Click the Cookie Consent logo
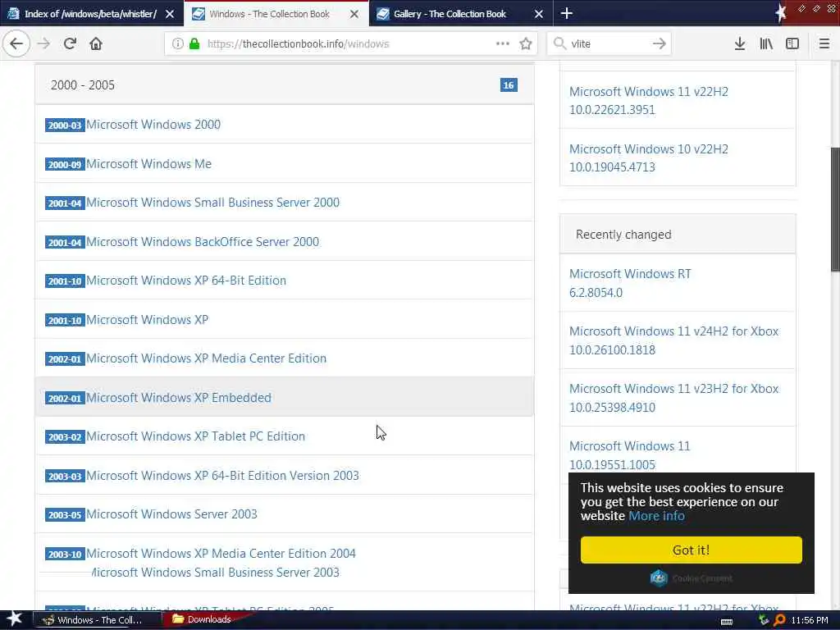 (691, 578)
